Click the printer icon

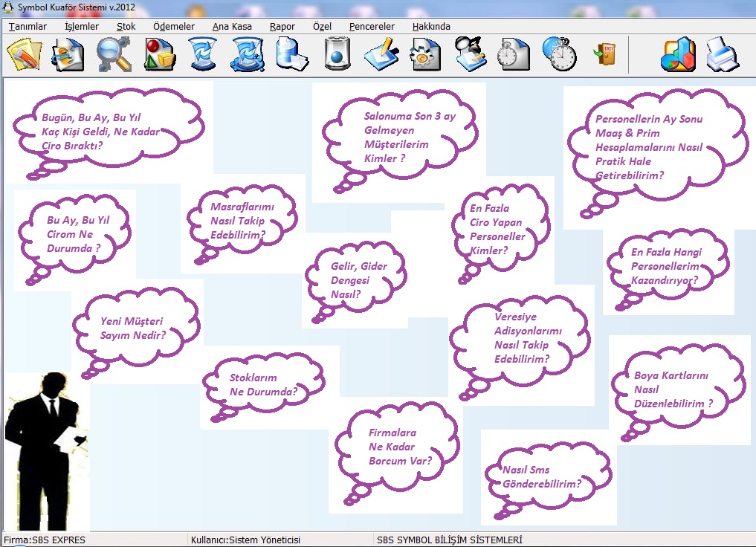pyautogui.click(x=723, y=54)
